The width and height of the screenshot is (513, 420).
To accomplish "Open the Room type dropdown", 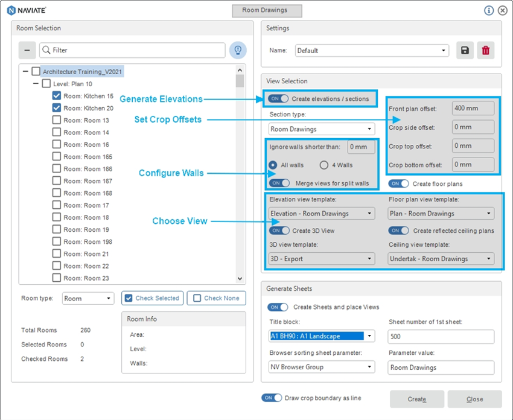I will [88, 298].
